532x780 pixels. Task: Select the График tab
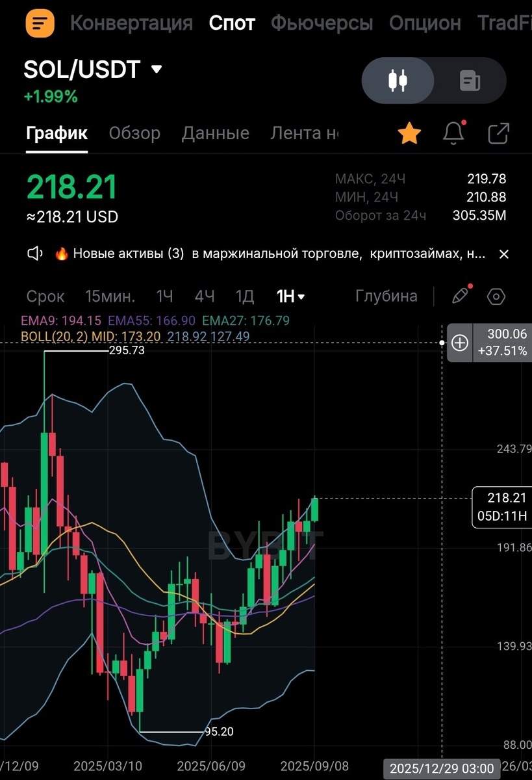click(x=57, y=133)
